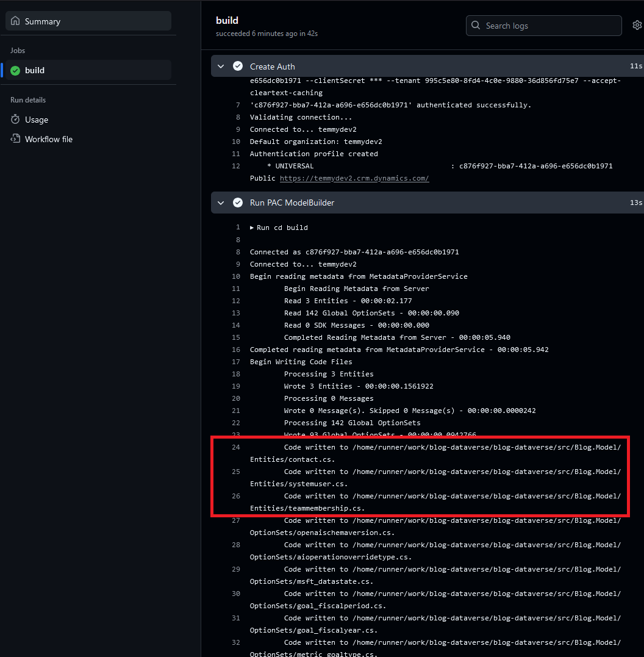Click 'Default organization: temmydev2' log line

pos(316,142)
